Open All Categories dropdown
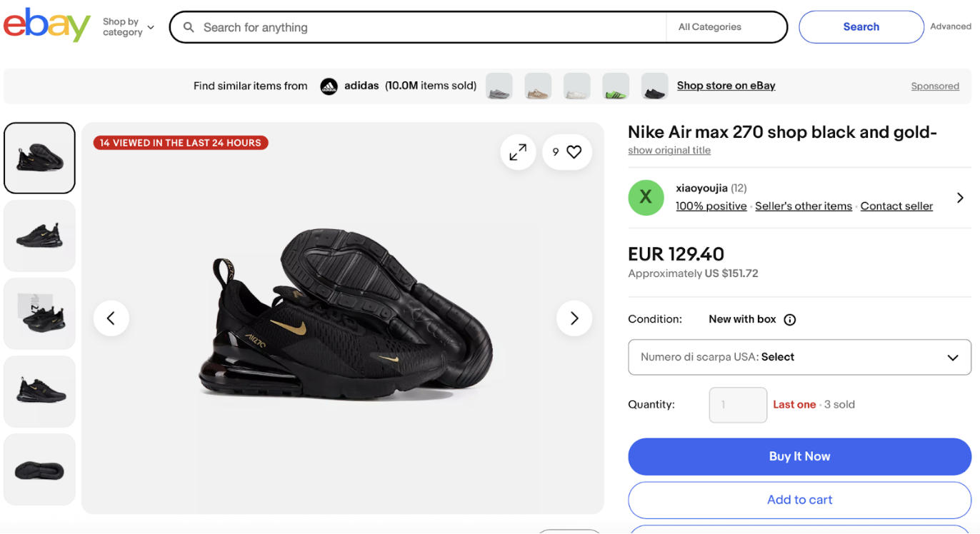 click(726, 27)
